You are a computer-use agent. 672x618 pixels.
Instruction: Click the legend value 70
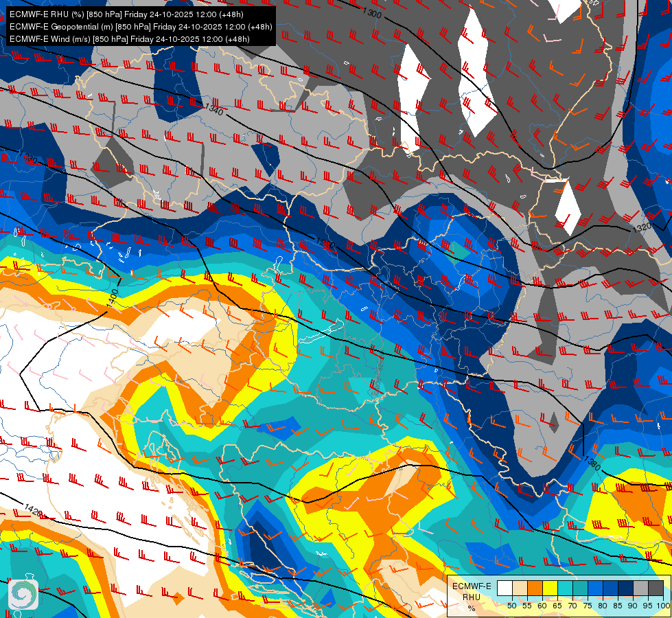pyautogui.click(x=572, y=606)
